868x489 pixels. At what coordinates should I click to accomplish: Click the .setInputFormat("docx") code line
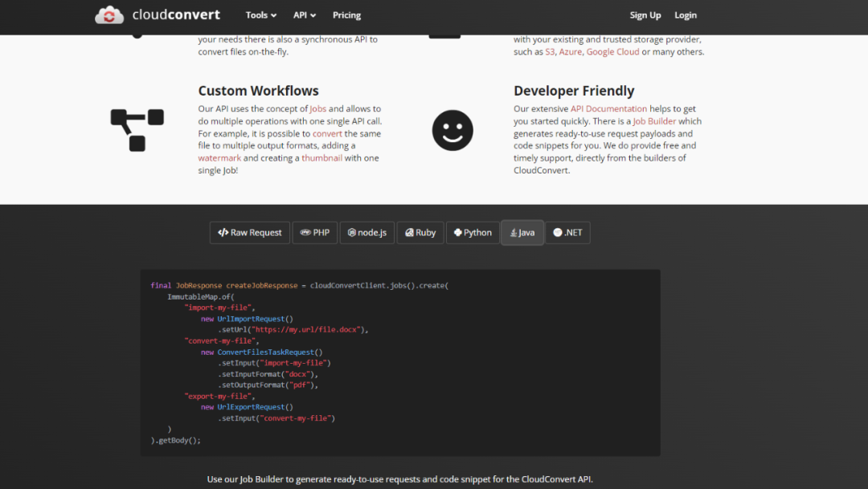pos(268,374)
